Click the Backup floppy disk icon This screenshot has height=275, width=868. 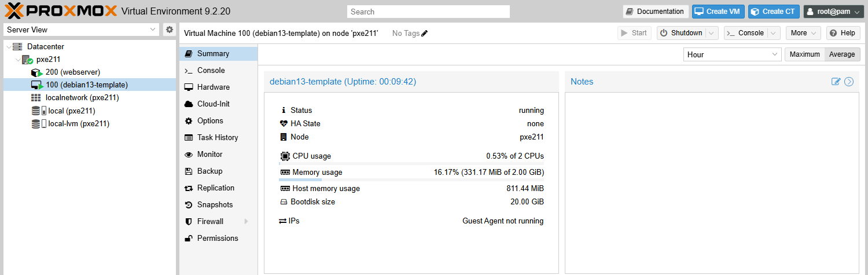click(188, 171)
